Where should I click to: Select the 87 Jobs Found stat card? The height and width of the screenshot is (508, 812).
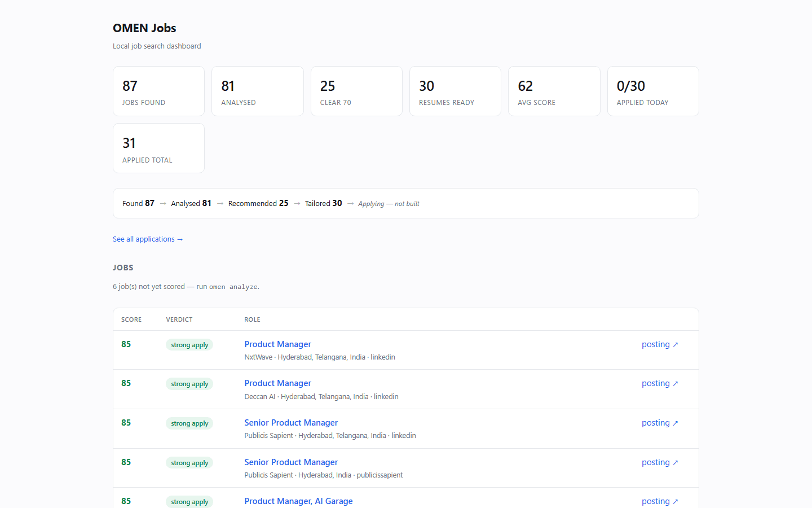[x=158, y=91]
